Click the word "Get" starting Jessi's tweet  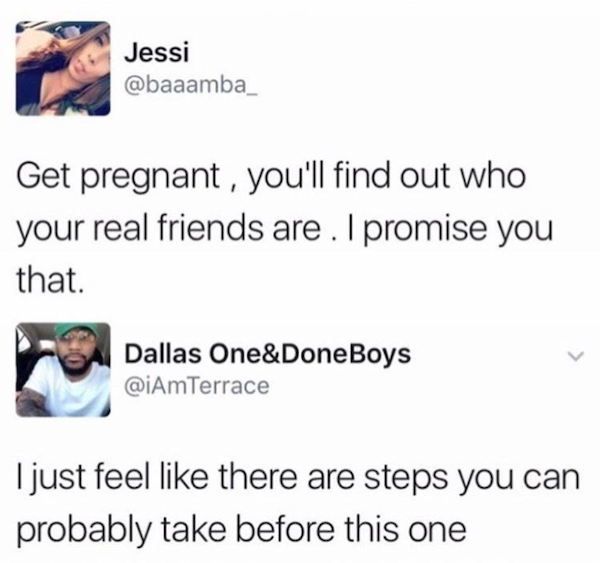point(43,177)
